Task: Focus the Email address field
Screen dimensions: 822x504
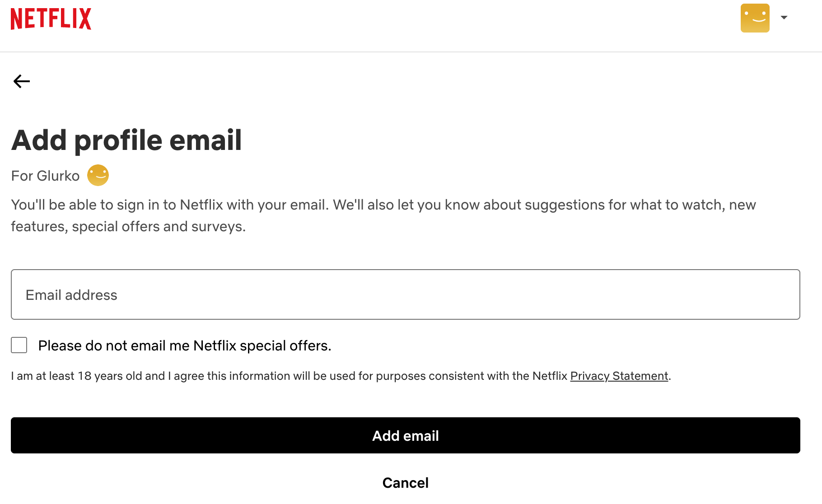Action: 406,294
